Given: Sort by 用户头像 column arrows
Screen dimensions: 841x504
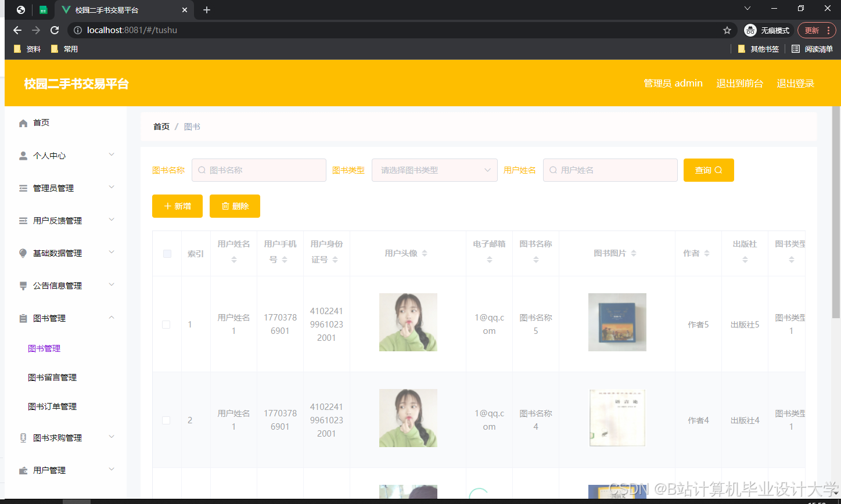Looking at the screenshot, I should point(425,253).
